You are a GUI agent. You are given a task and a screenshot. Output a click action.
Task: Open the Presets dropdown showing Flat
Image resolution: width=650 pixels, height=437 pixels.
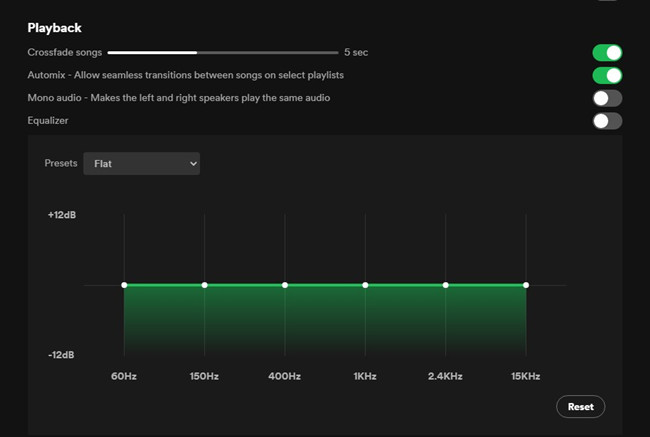click(141, 163)
